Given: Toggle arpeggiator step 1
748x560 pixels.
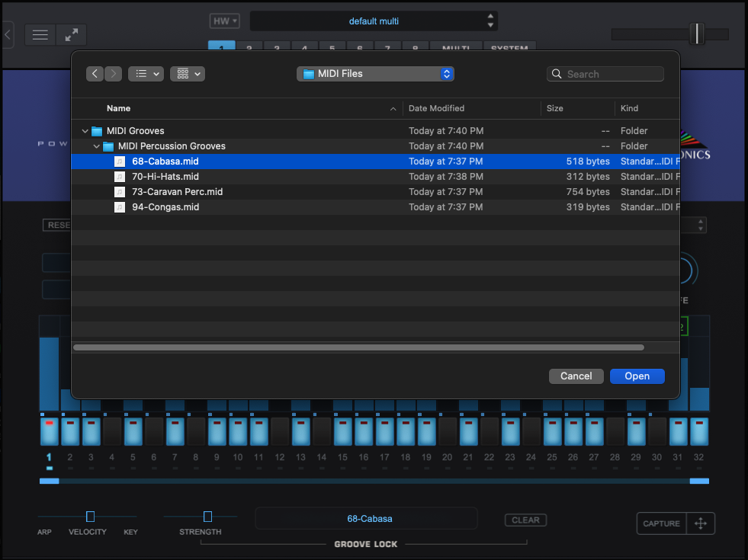Looking at the screenshot, I should pyautogui.click(x=49, y=431).
